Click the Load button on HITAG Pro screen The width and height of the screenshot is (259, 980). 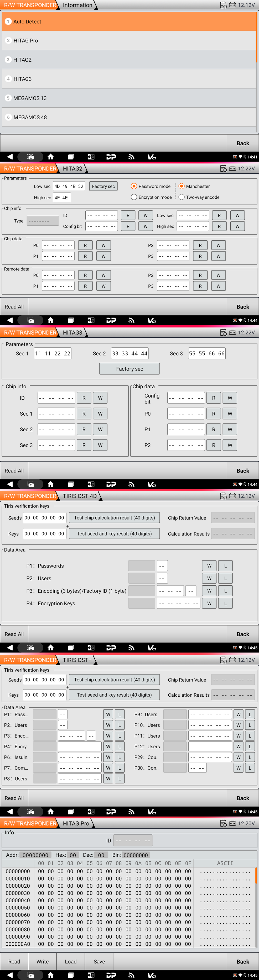(x=70, y=961)
